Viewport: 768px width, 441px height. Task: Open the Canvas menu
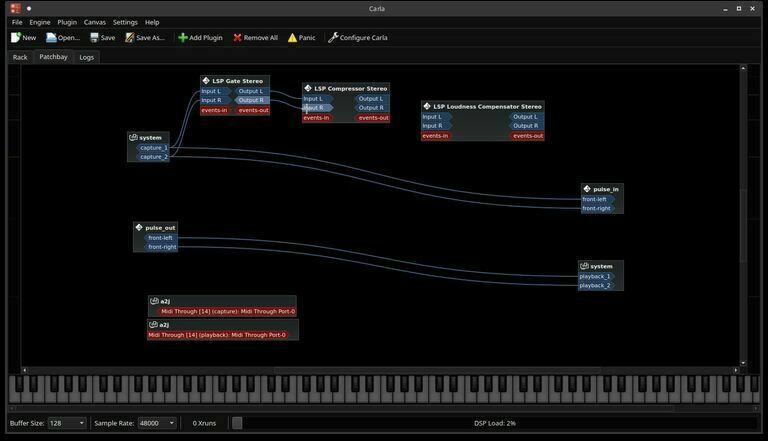(95, 22)
